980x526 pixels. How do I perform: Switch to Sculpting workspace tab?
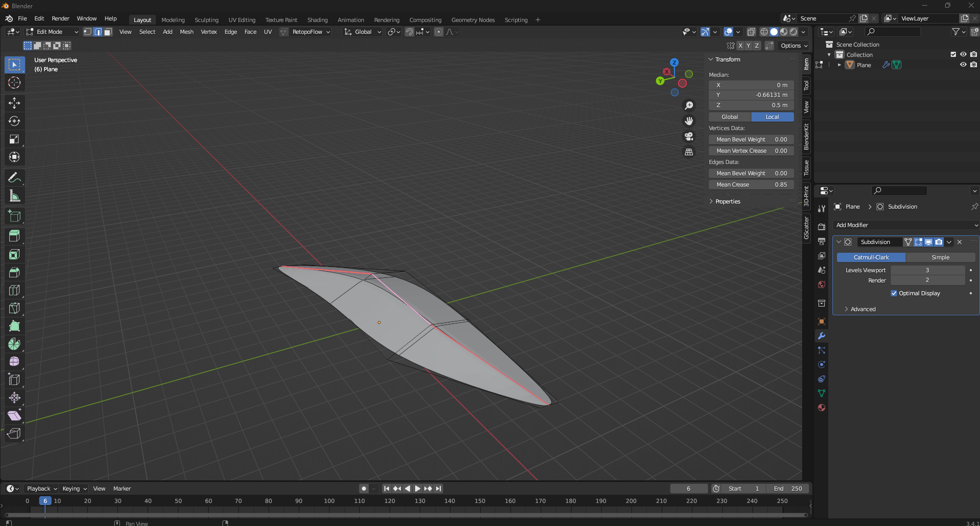pyautogui.click(x=207, y=20)
